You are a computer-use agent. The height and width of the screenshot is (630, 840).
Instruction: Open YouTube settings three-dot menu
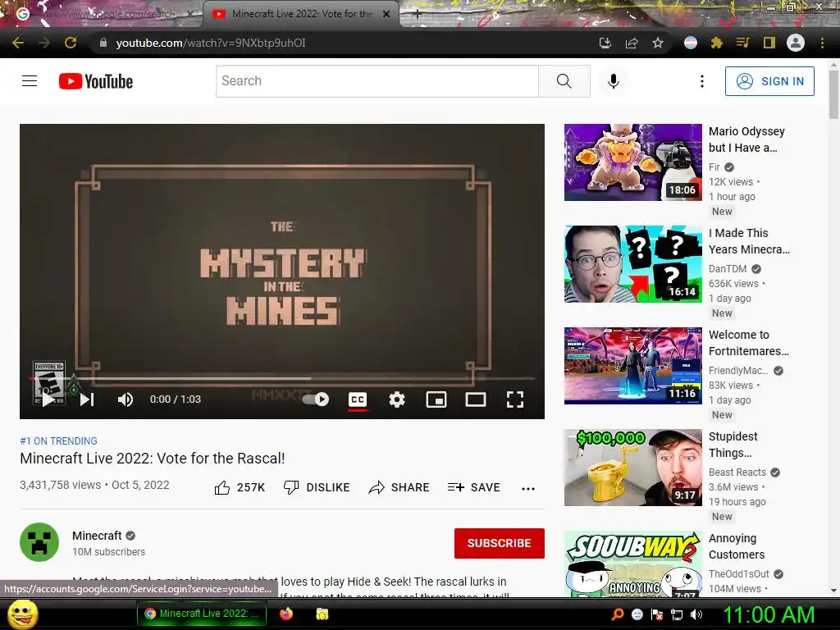702,81
